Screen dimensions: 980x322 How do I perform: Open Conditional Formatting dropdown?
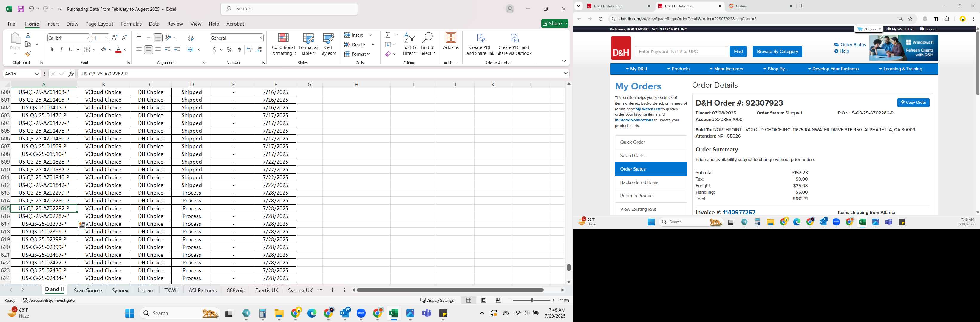coord(283,44)
